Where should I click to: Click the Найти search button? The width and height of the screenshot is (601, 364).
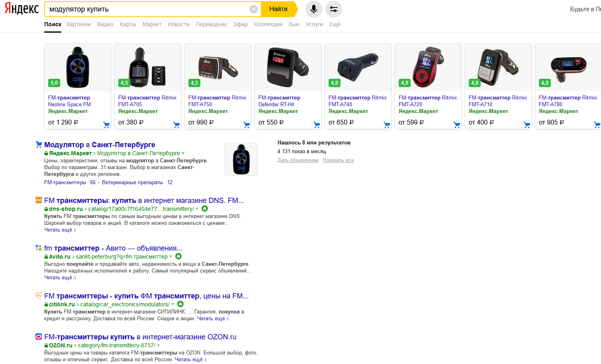279,9
